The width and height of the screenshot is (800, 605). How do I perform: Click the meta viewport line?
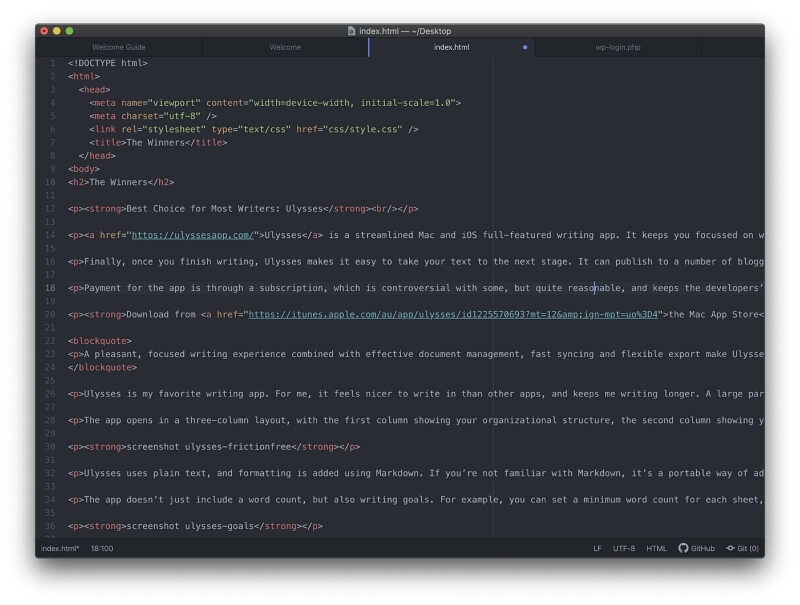pos(275,103)
